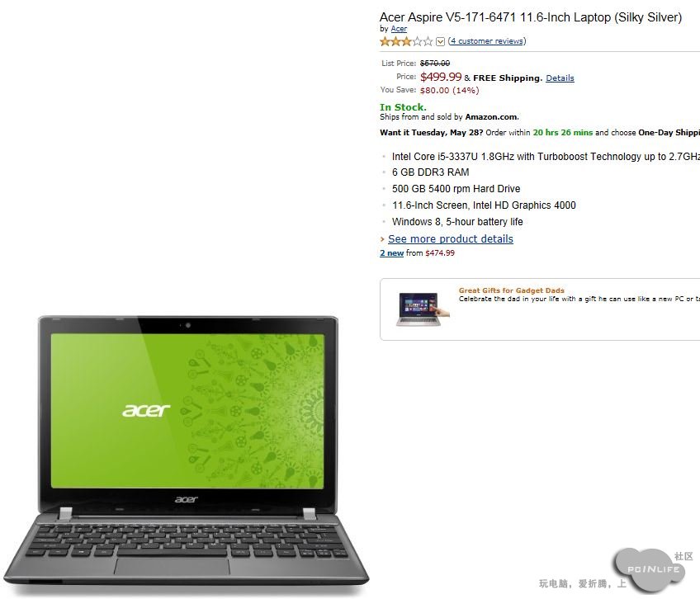Open the FREE Shipping Details link

click(560, 78)
